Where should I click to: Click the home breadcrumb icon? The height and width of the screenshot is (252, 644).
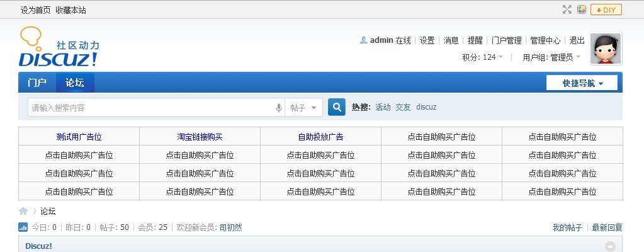coord(23,211)
